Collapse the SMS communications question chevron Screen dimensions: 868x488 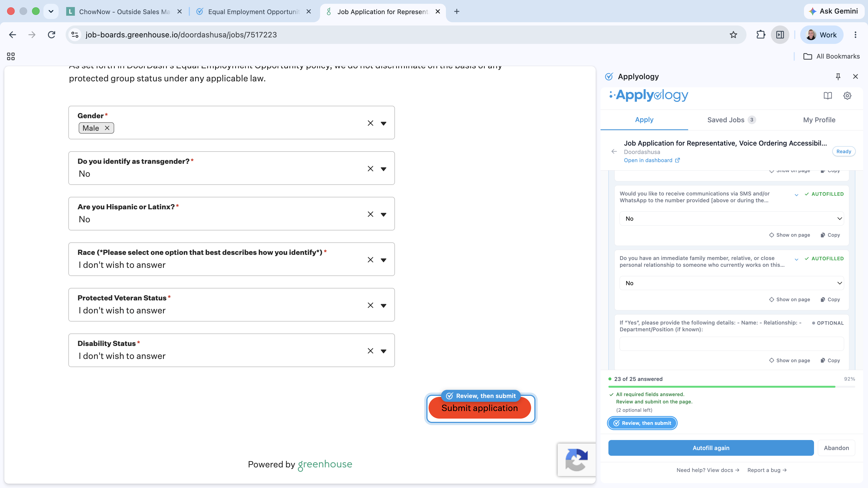(x=797, y=195)
